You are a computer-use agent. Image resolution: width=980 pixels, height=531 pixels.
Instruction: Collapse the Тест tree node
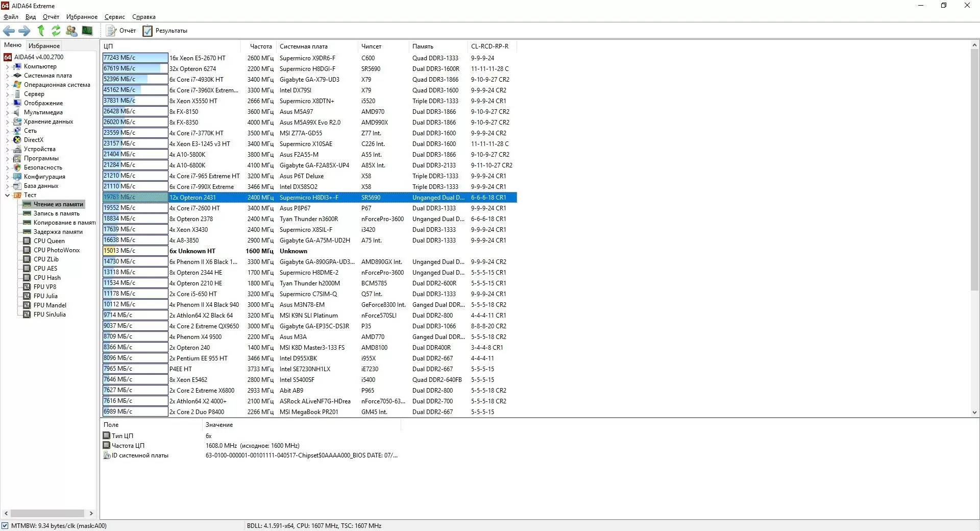pos(7,195)
